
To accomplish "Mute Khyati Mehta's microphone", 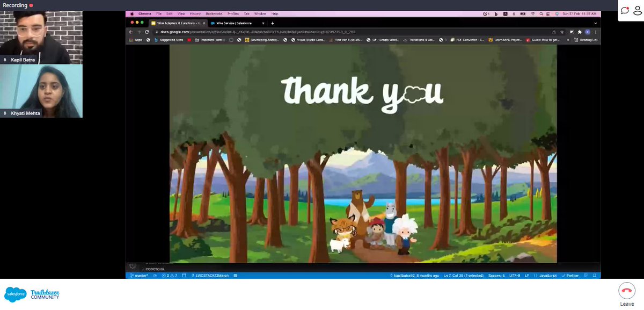I will tap(5, 113).
